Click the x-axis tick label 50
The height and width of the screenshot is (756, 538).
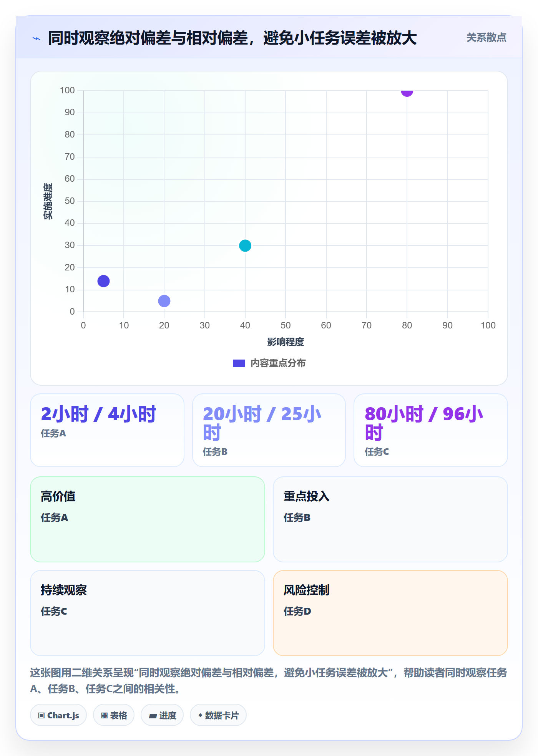(x=286, y=325)
